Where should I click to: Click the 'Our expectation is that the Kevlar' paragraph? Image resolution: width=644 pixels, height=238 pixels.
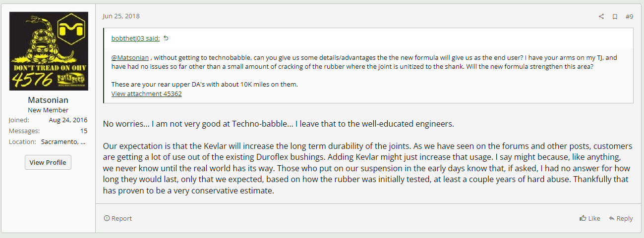tap(367, 168)
